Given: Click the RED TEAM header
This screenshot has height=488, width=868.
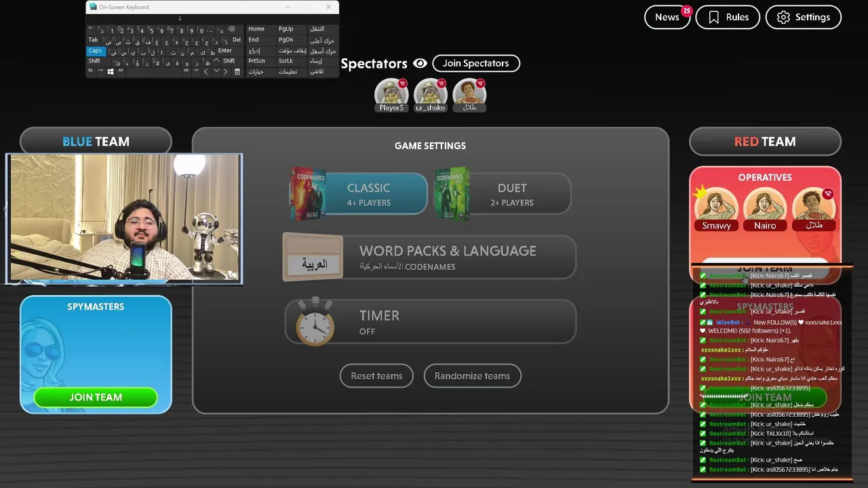Looking at the screenshot, I should [x=765, y=142].
